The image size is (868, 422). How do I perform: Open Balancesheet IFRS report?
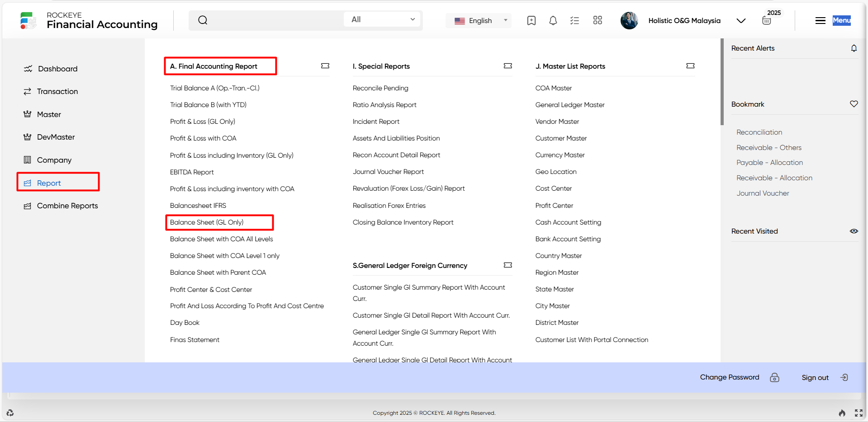point(198,206)
